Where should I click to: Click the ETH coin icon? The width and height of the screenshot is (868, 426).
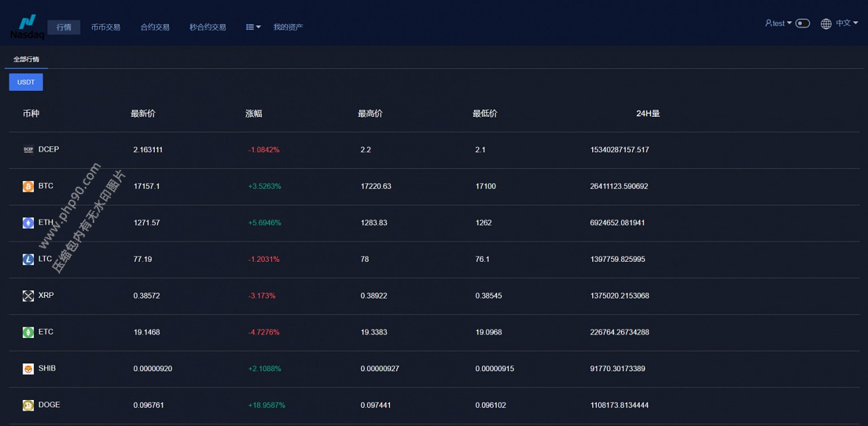(x=28, y=223)
